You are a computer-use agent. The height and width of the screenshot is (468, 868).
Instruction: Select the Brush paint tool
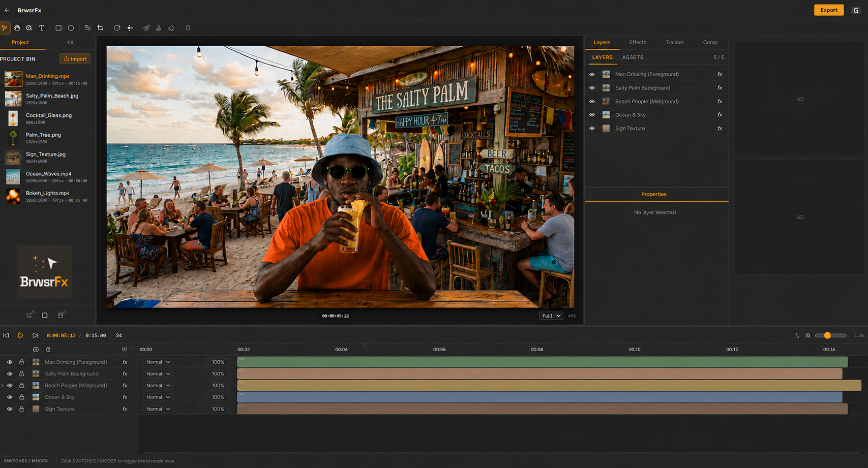click(x=146, y=28)
